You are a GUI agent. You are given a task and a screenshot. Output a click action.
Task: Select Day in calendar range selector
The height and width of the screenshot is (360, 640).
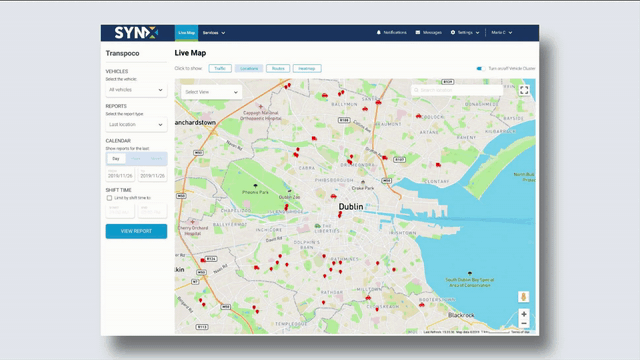click(x=116, y=159)
